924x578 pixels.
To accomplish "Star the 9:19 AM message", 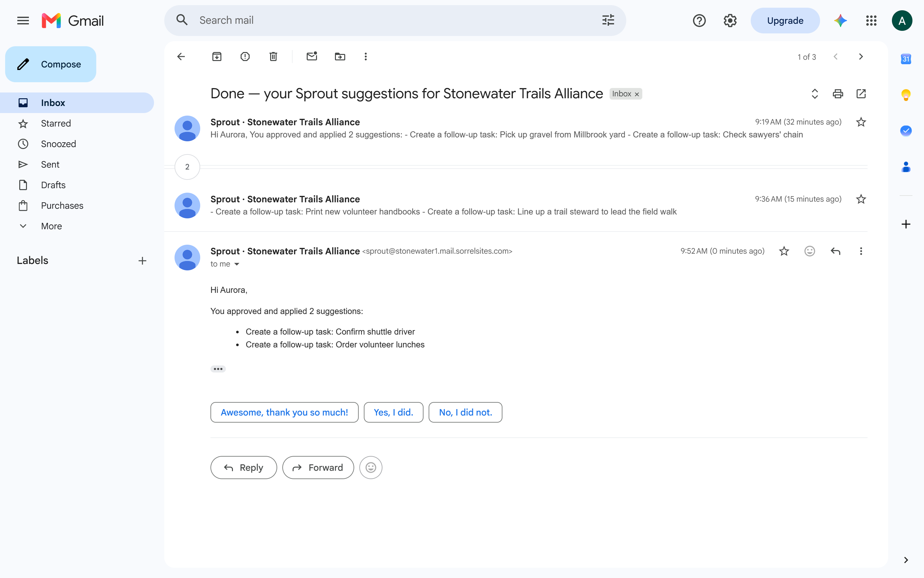I will (861, 122).
